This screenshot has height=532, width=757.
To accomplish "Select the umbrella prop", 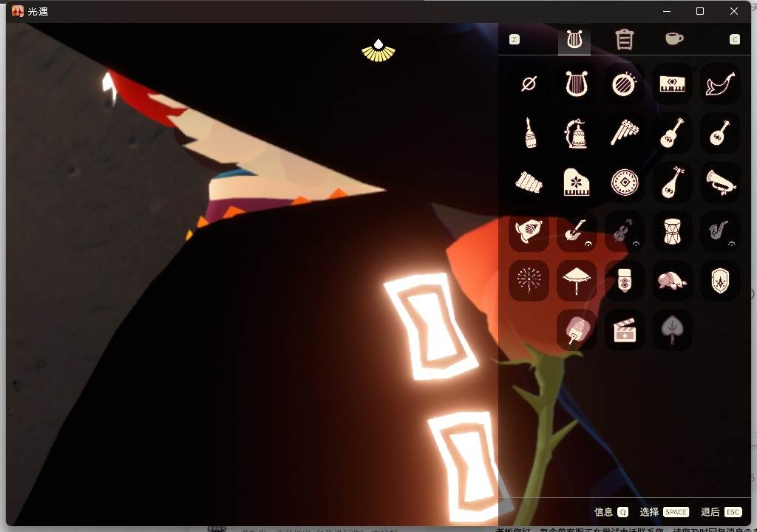I will pos(577,281).
